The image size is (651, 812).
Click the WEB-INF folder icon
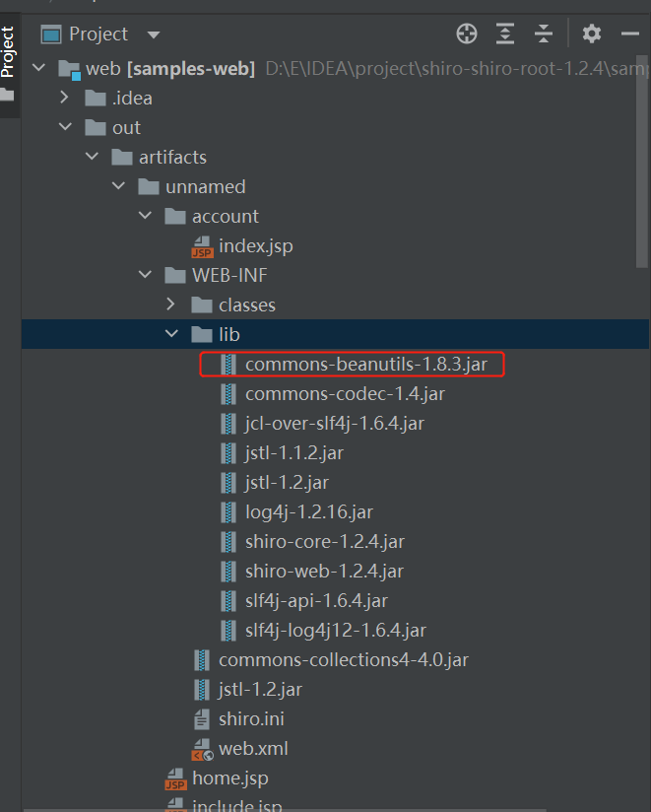[175, 275]
